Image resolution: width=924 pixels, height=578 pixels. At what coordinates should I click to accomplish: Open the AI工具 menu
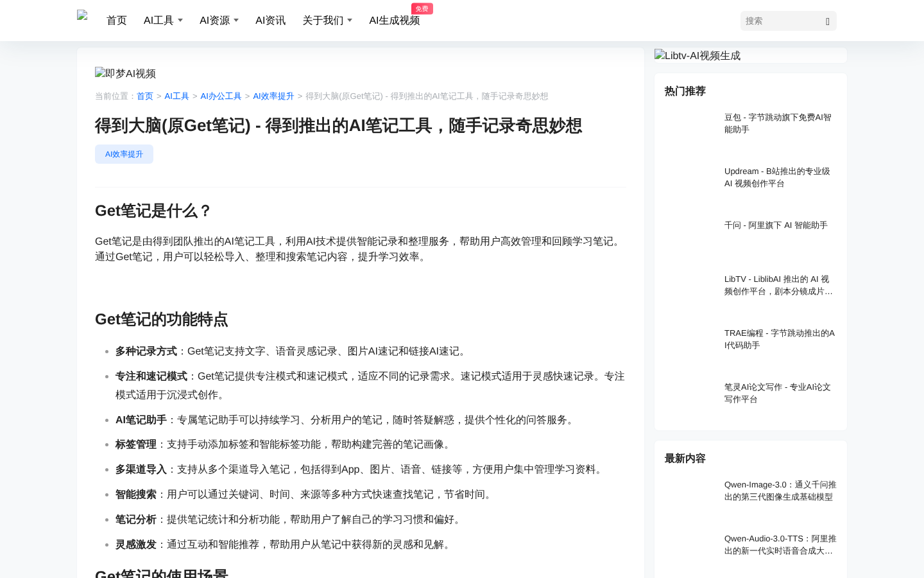coord(158,21)
